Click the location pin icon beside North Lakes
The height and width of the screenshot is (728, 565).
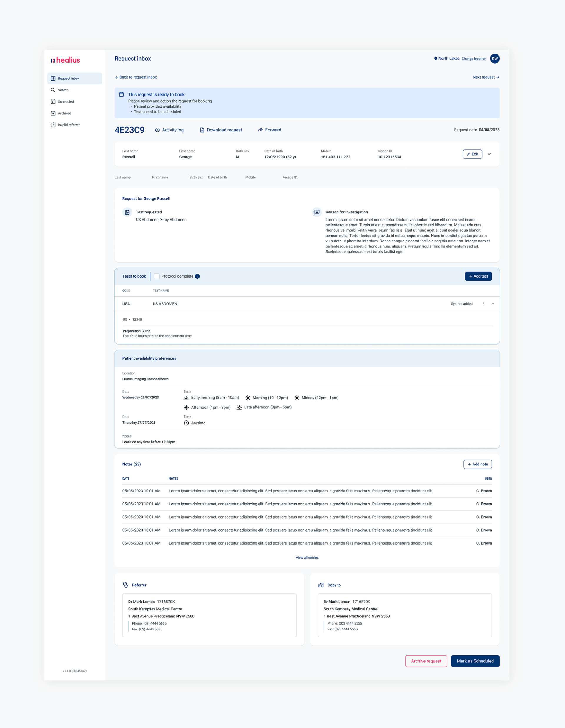(x=436, y=59)
